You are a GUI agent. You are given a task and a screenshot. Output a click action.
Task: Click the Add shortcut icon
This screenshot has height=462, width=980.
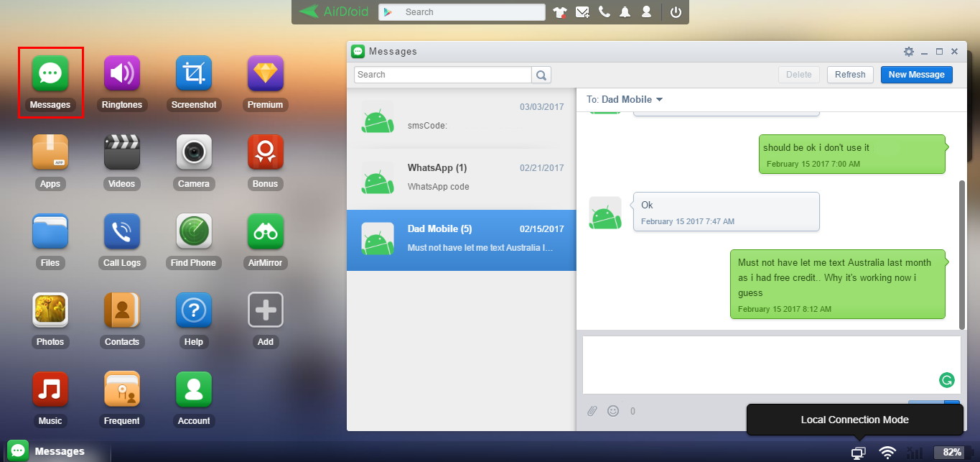(266, 310)
